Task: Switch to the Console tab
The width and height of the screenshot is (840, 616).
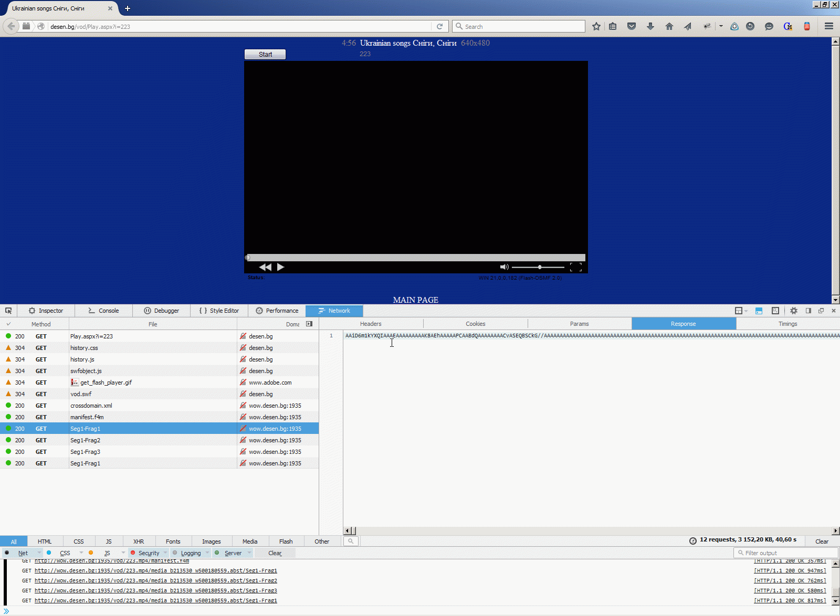Action: tap(103, 311)
